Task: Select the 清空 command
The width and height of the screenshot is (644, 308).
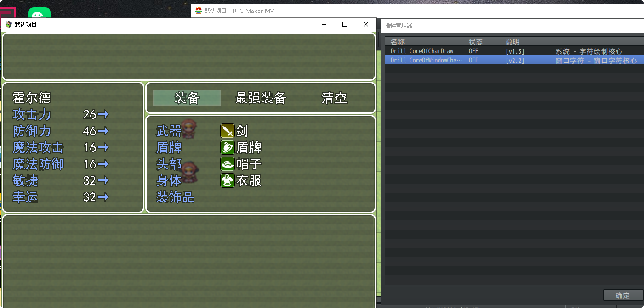Action: (x=334, y=98)
